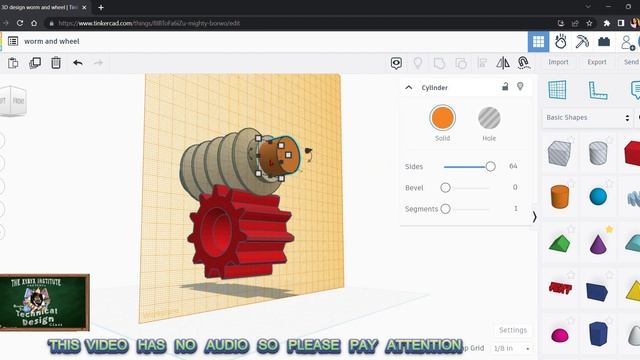Click the rotation handle arrow near cylinder
Screen dimensions: 640x360
tap(309, 154)
